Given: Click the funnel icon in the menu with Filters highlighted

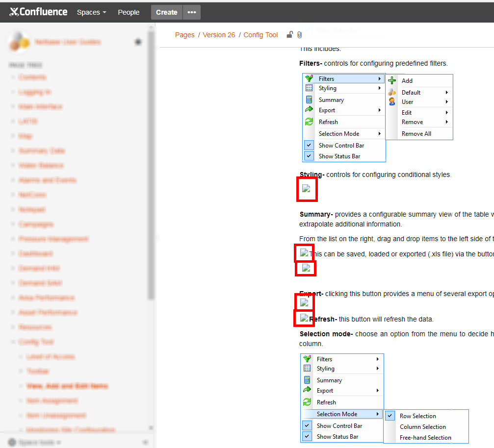Looking at the screenshot, I should pos(309,78).
